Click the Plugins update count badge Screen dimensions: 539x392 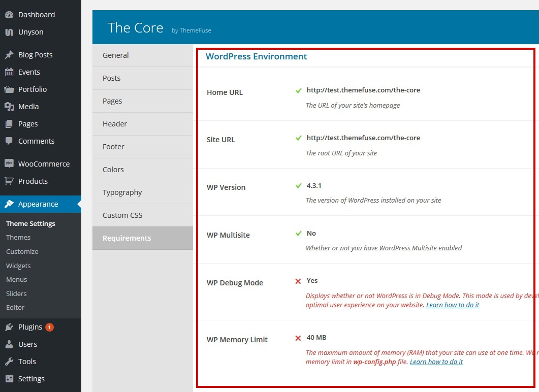[49, 327]
